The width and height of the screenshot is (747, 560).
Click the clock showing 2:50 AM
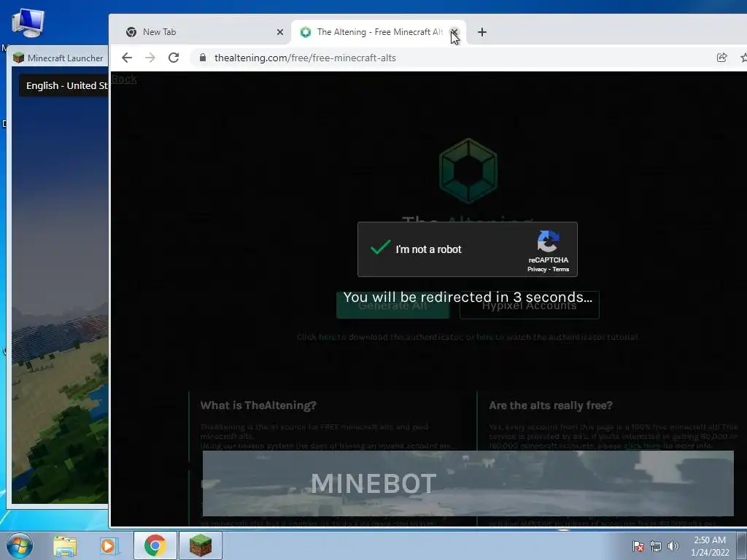click(710, 546)
